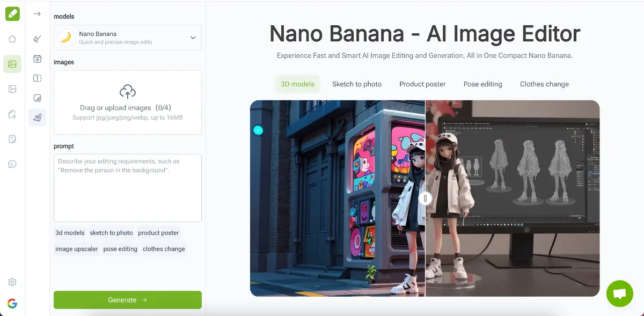Open the chat bubble icon in left sidebar
This screenshot has width=644, height=316.
coord(12,164)
